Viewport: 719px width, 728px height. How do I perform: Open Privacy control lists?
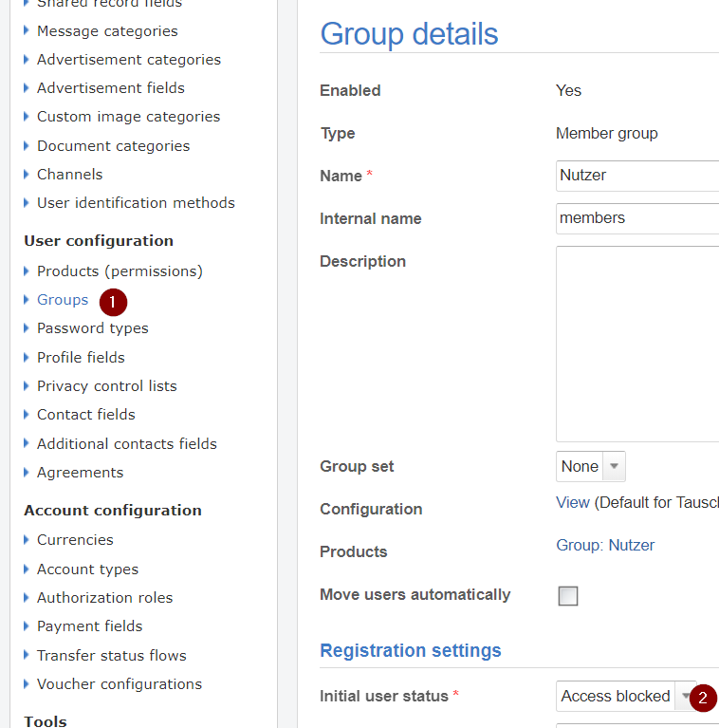pyautogui.click(x=106, y=385)
